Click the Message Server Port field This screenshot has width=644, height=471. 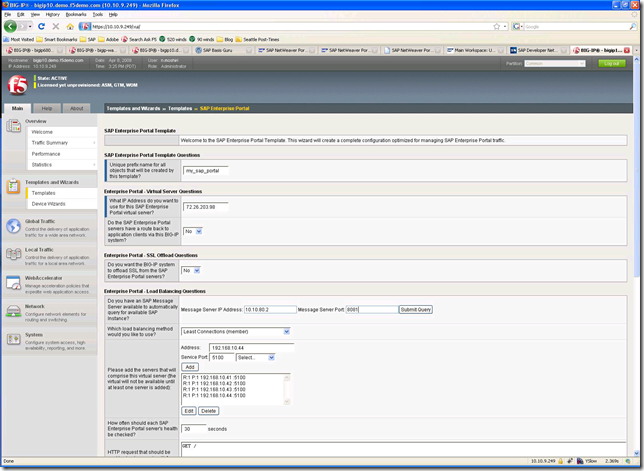pyautogui.click(x=370, y=309)
